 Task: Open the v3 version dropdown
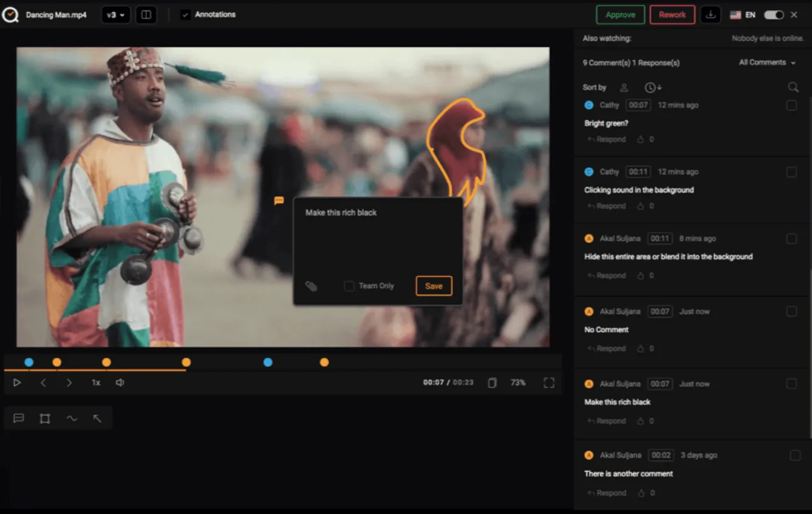tap(115, 15)
